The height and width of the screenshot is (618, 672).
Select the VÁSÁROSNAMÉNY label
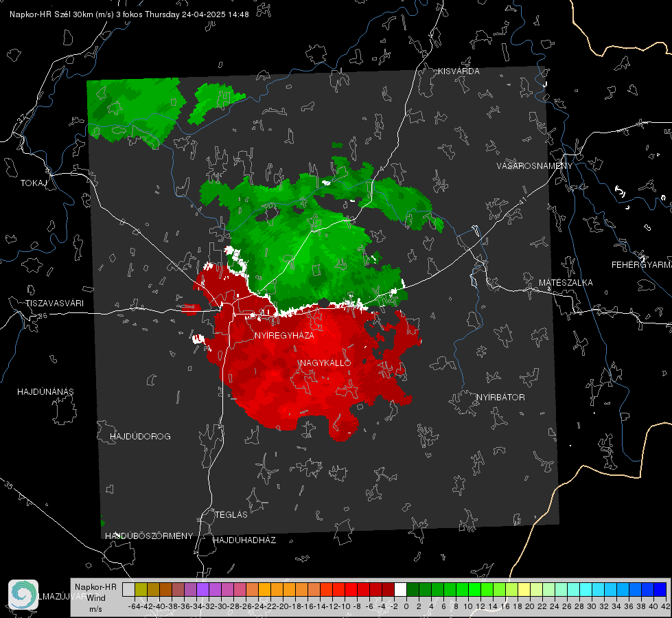[535, 166]
